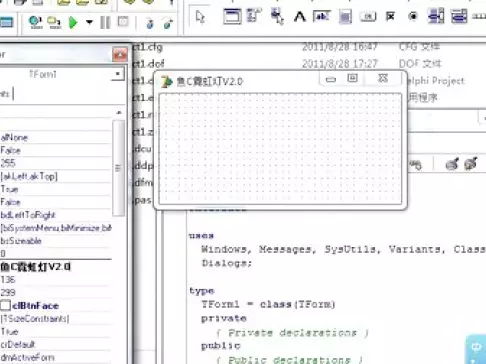Run the project with the green arrow
The width and height of the screenshot is (486, 364).
(73, 23)
